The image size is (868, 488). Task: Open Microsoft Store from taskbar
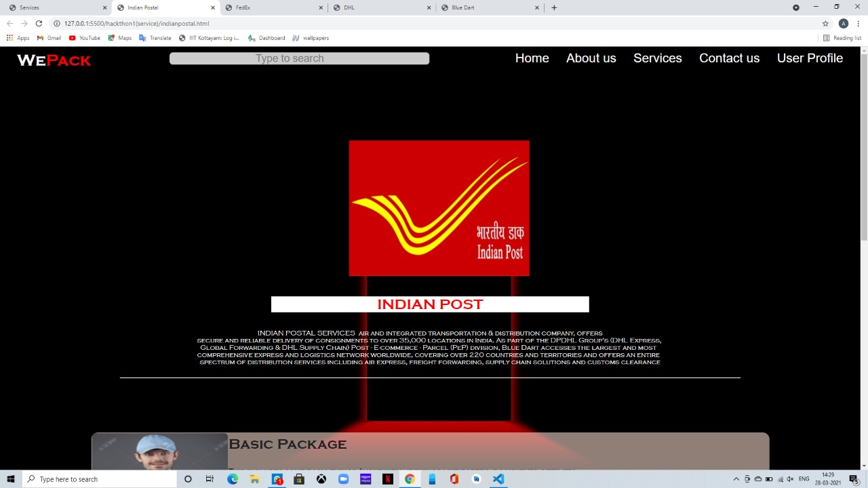tap(299, 479)
